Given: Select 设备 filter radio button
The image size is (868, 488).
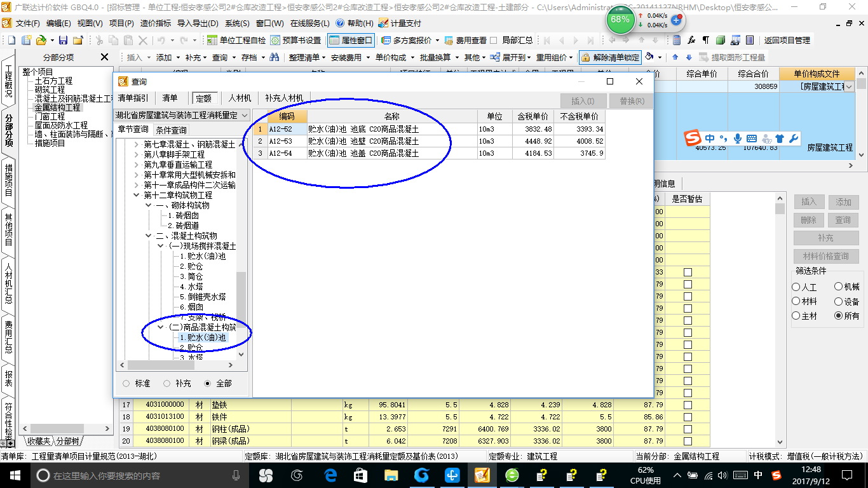Looking at the screenshot, I should tap(839, 301).
